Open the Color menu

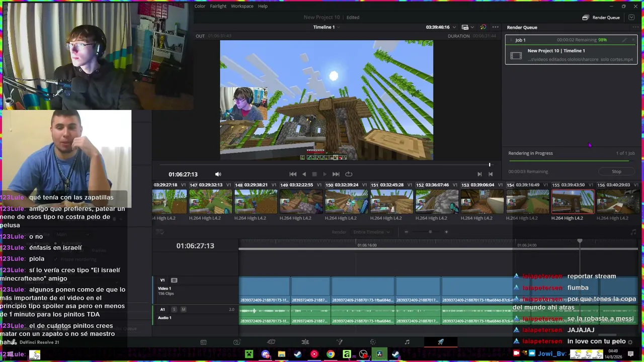click(x=200, y=6)
